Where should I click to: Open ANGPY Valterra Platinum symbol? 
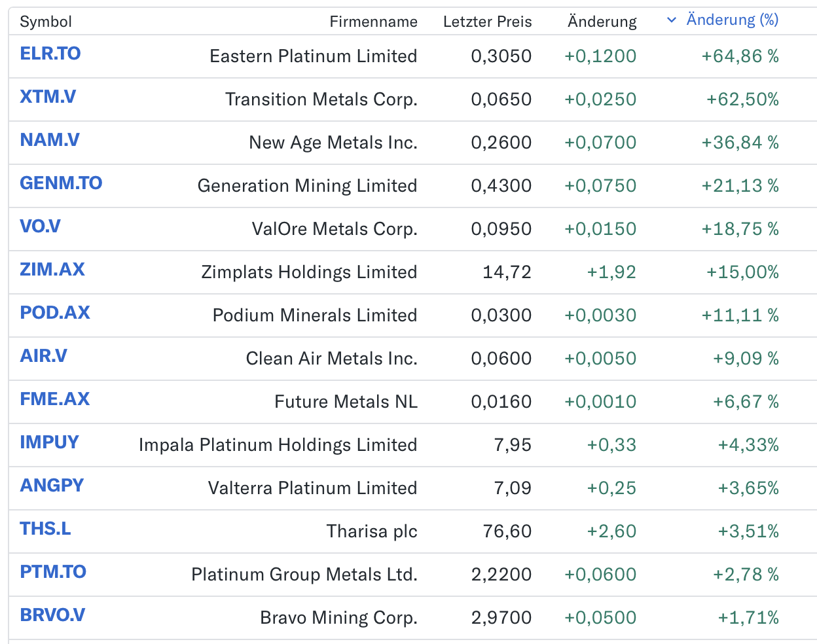[x=52, y=486]
